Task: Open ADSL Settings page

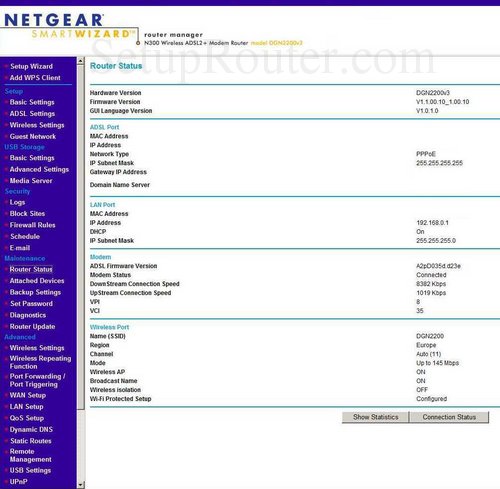Action: [x=32, y=114]
